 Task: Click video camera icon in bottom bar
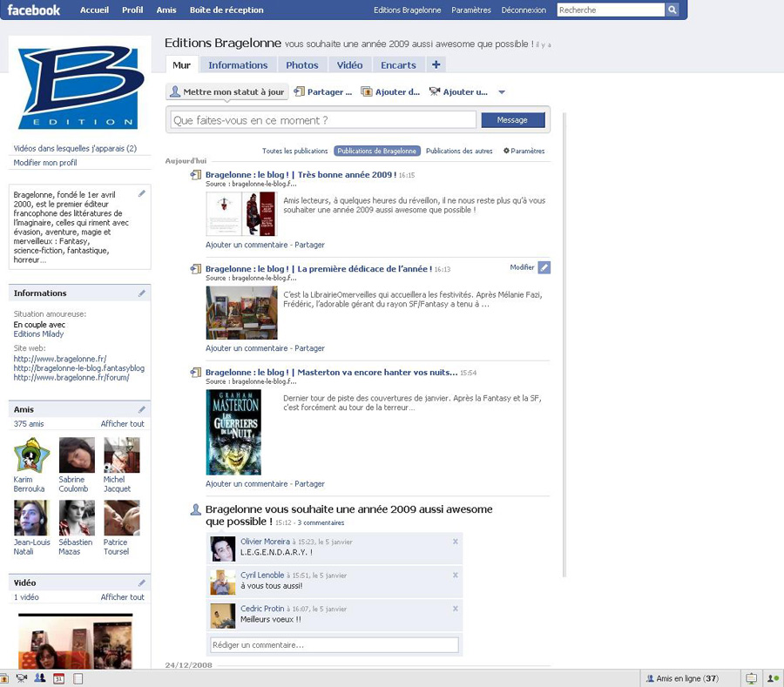22,678
